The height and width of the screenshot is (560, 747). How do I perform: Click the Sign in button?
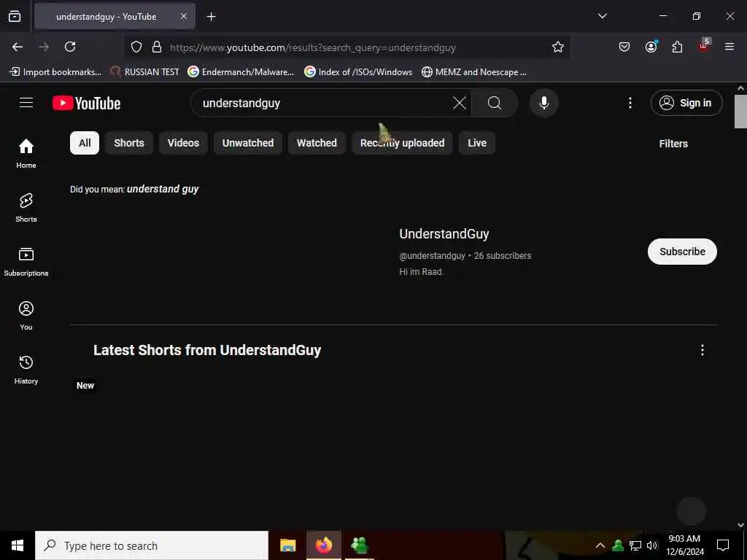click(686, 103)
